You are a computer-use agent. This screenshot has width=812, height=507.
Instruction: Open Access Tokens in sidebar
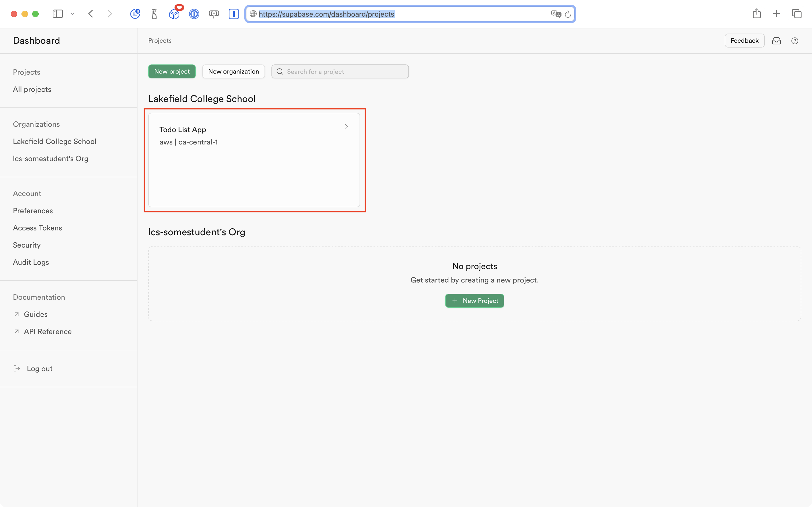click(38, 228)
